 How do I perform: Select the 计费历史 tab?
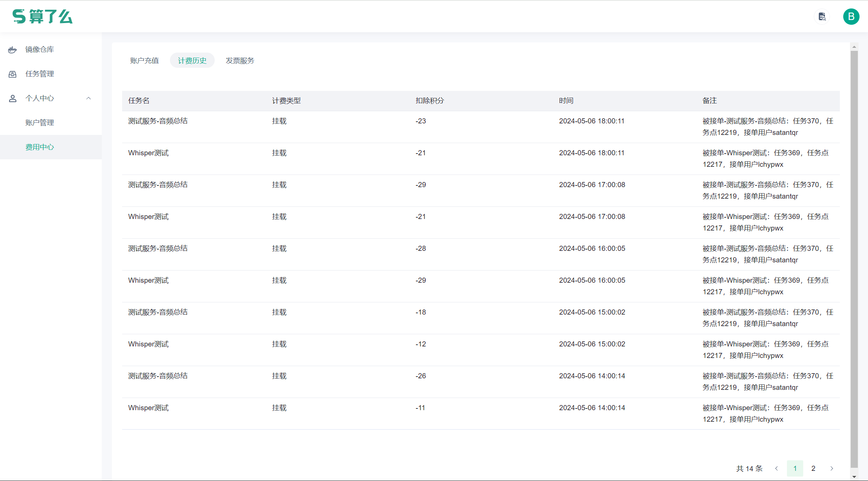coord(192,60)
